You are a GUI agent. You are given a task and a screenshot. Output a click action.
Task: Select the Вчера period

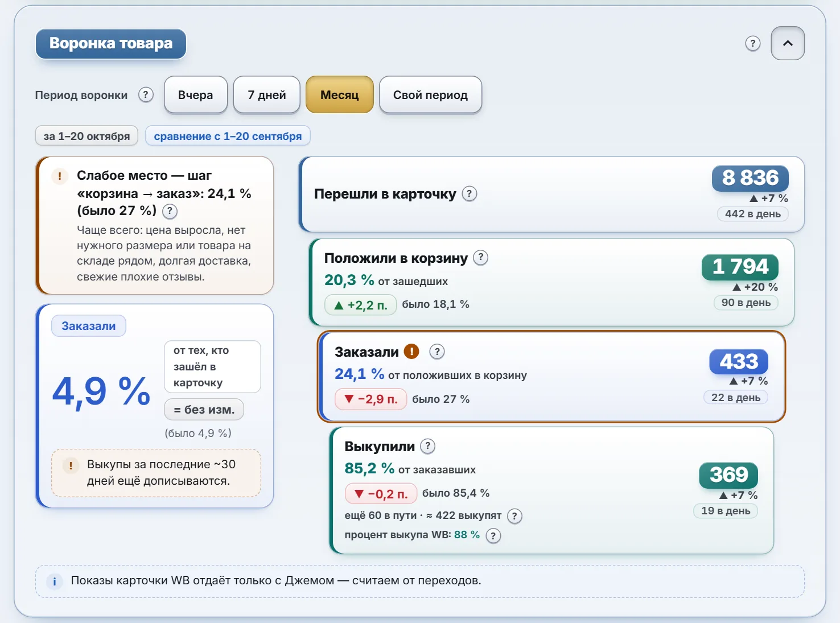click(195, 95)
